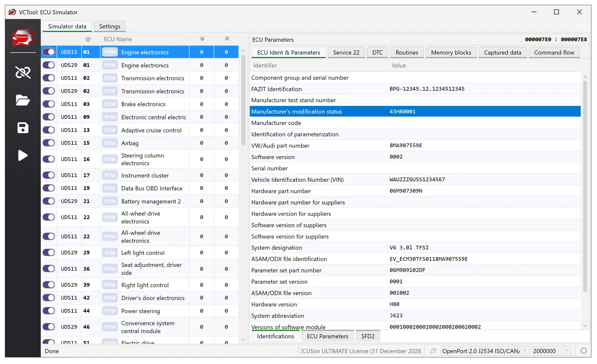
Task: Open the Settings tab
Action: pyautogui.click(x=109, y=26)
